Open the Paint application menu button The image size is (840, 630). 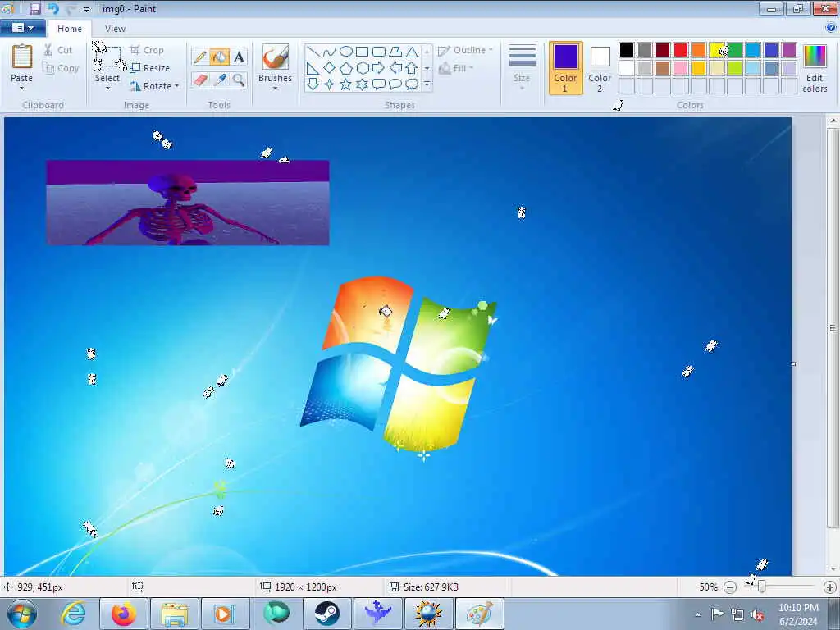click(x=22, y=28)
